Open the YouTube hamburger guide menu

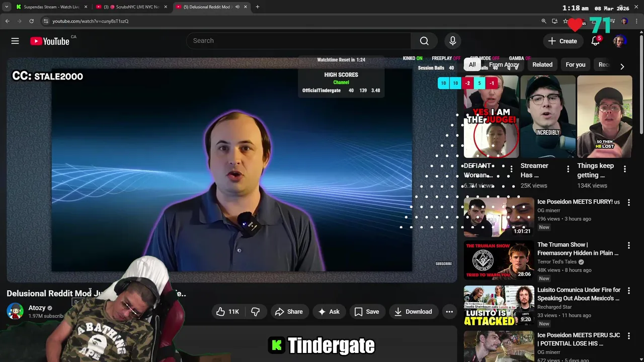pos(15,41)
